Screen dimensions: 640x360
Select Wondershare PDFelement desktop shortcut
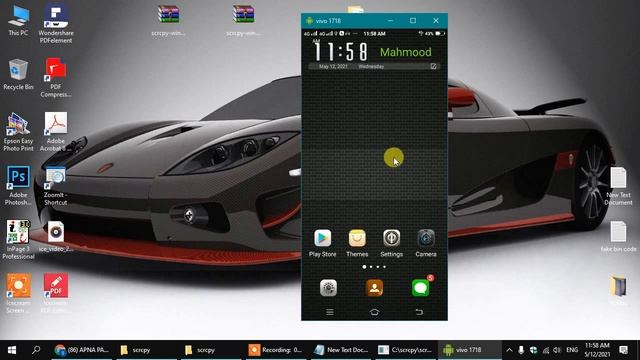(56, 24)
